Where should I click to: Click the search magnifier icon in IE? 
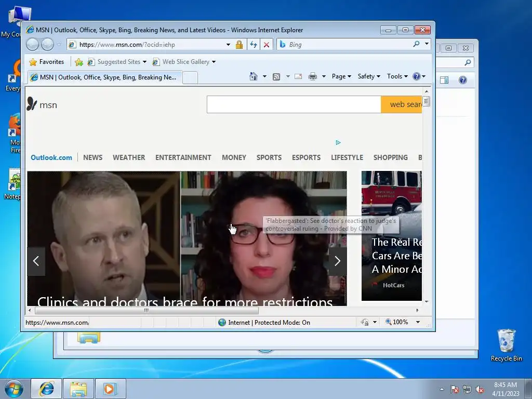pyautogui.click(x=416, y=44)
